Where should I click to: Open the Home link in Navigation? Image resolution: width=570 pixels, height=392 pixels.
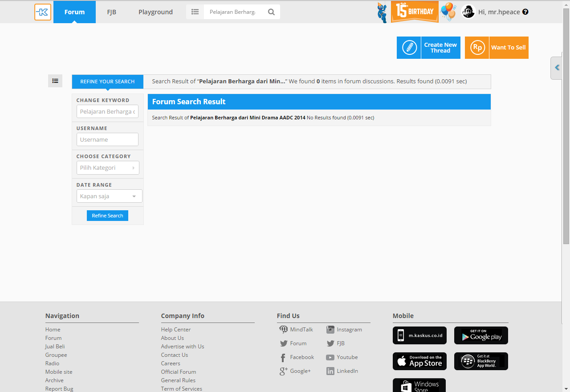[53, 330]
